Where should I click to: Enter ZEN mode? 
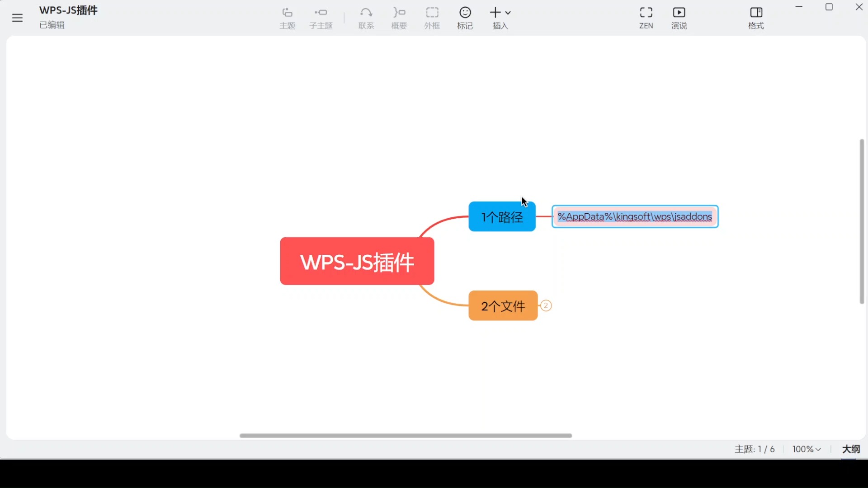click(646, 19)
